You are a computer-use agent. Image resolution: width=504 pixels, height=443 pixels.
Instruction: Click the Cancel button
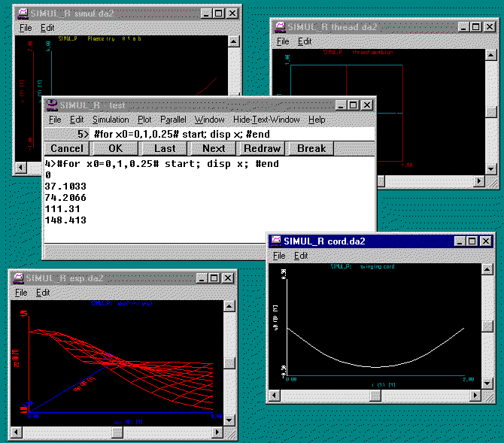67,148
